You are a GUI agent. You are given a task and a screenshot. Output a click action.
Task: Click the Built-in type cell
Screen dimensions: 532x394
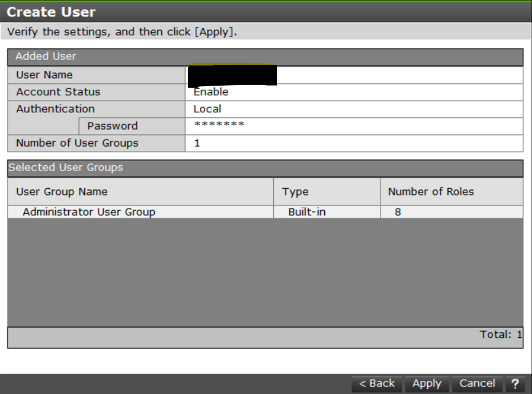tap(307, 212)
